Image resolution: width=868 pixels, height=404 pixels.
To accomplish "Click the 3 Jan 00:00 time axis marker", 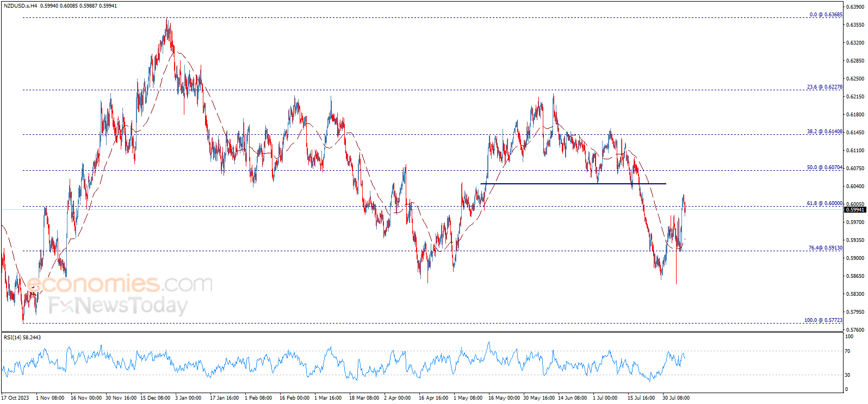I will coord(188,398).
